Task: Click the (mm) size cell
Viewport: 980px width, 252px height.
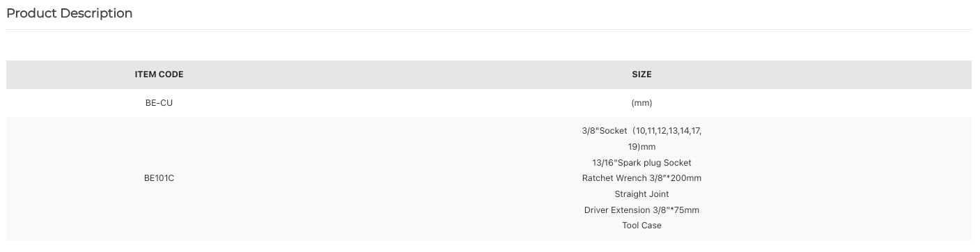Action: click(641, 103)
